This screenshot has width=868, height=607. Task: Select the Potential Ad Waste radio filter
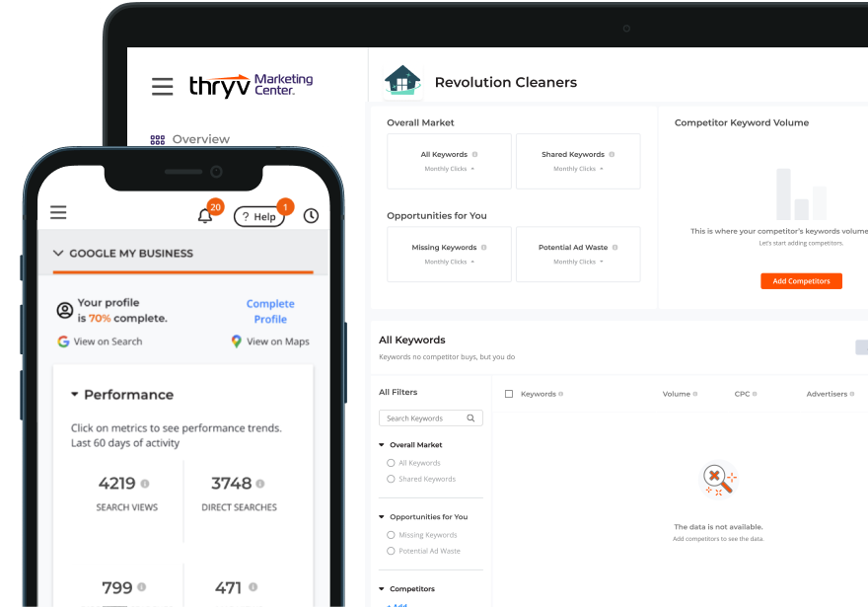(x=391, y=551)
